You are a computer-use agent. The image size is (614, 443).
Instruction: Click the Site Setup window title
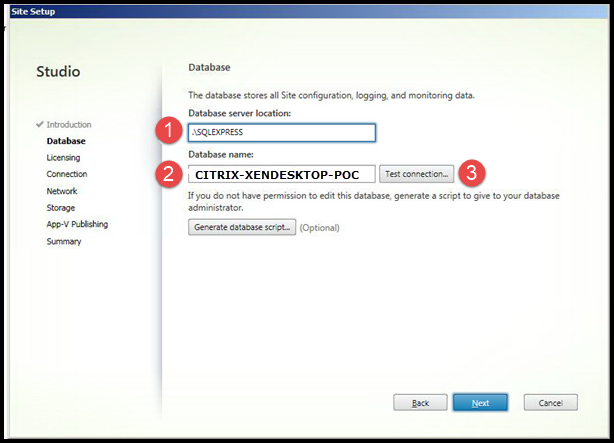click(33, 11)
